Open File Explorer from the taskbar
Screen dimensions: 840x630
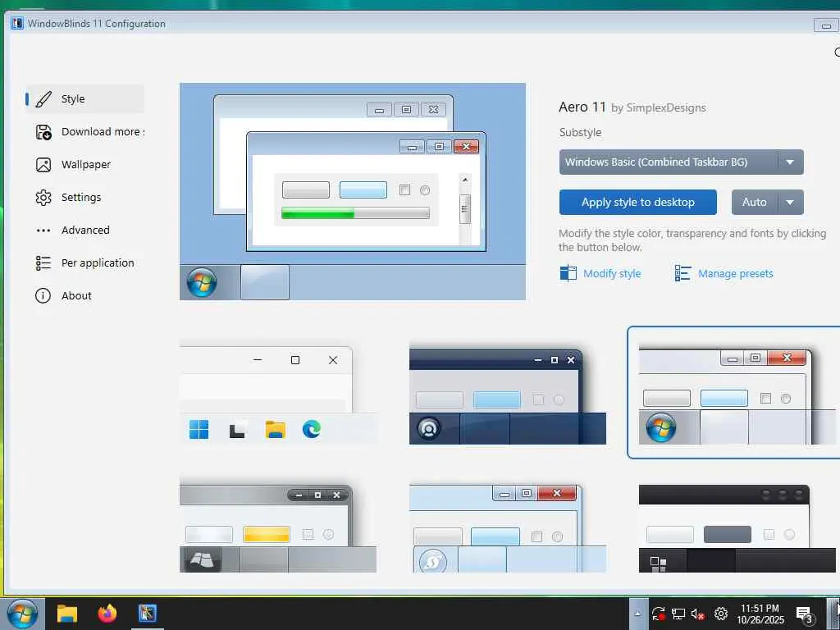(x=67, y=614)
